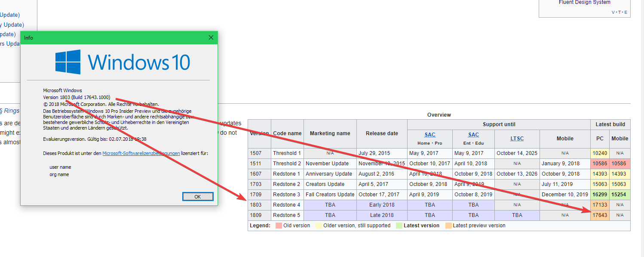644x257 pixels.
Task: Click the green Latest version legend swatch
Action: 399,226
